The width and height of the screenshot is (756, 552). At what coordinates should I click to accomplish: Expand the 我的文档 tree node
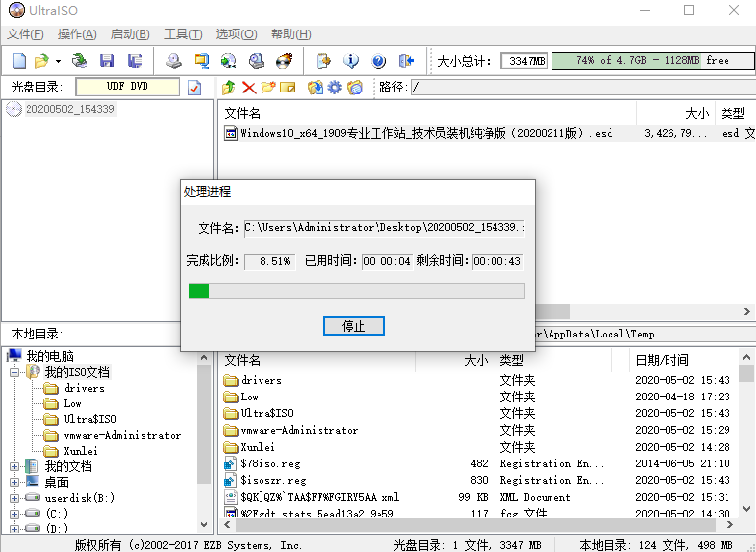pyautogui.click(x=14, y=466)
